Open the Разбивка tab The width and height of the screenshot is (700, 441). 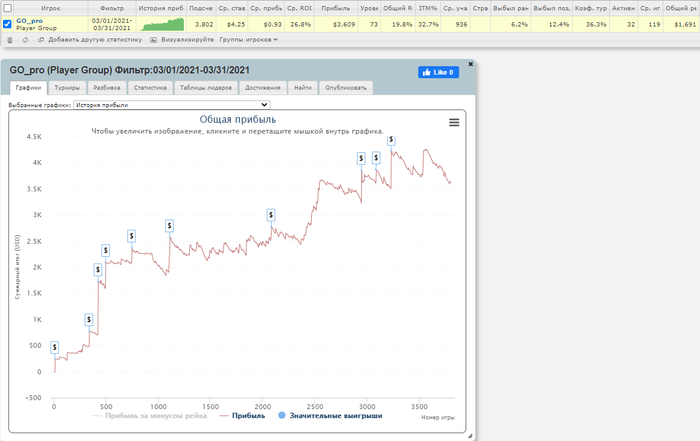tap(107, 88)
